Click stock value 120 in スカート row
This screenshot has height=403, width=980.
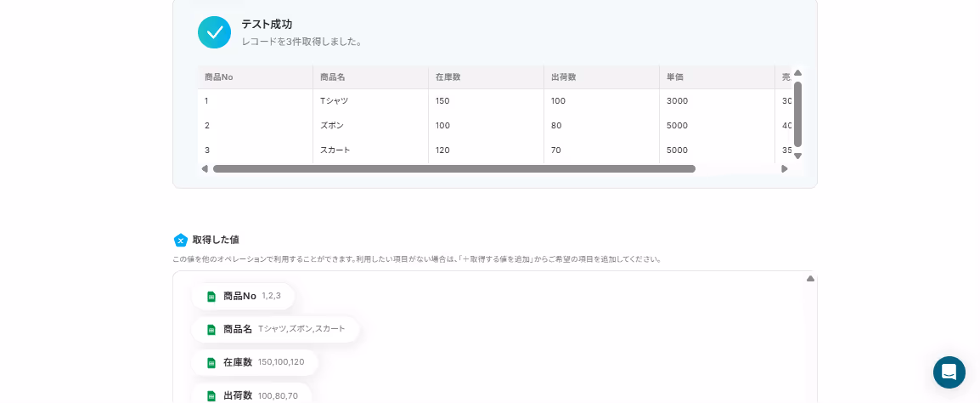pos(487,150)
